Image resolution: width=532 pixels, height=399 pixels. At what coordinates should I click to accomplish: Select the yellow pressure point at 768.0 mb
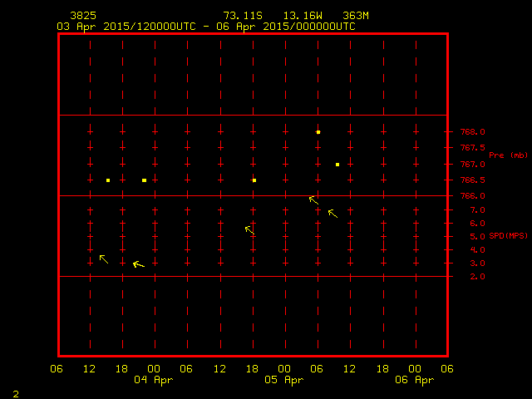(x=318, y=132)
